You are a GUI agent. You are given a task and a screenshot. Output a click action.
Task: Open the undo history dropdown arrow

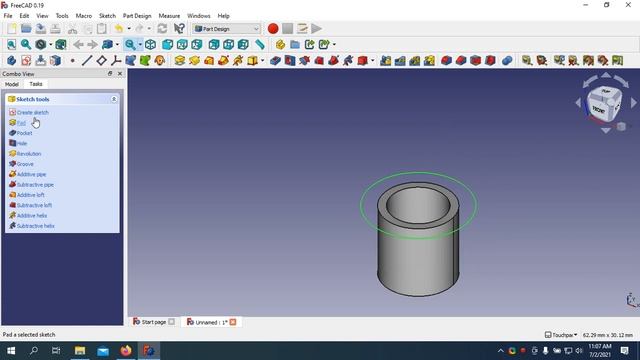coord(129,29)
